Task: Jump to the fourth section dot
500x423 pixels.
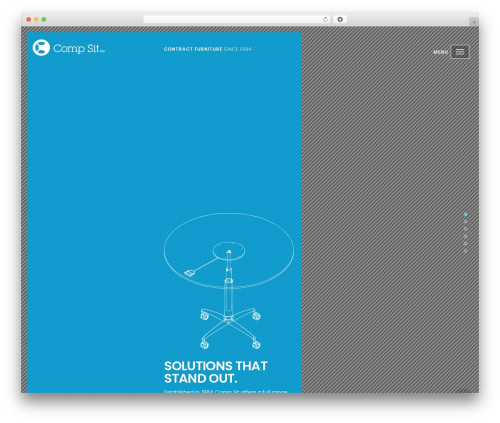Action: pos(465,236)
